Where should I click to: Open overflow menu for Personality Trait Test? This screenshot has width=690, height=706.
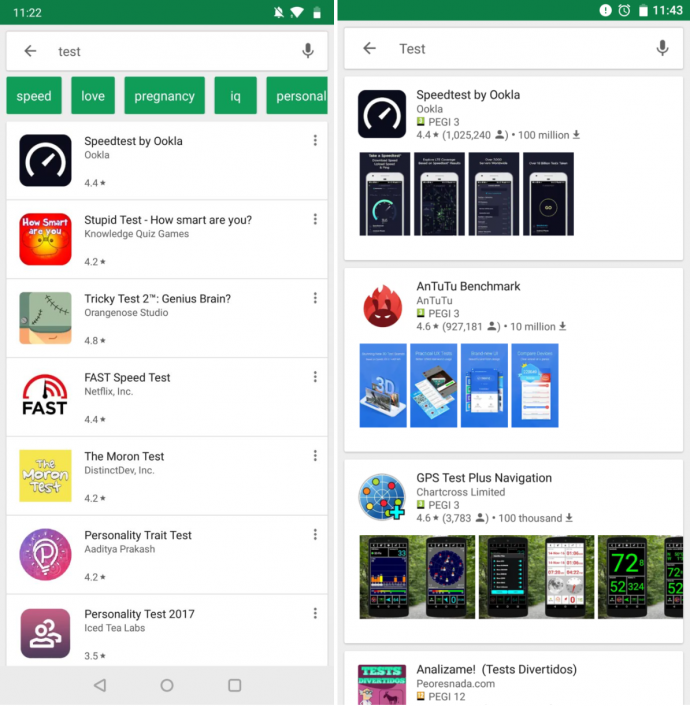coord(315,534)
